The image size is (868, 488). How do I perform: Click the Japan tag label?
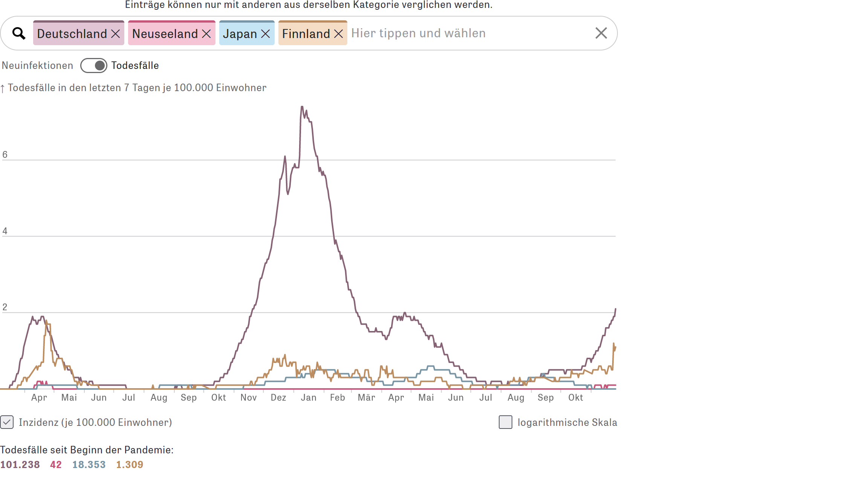[x=240, y=34]
